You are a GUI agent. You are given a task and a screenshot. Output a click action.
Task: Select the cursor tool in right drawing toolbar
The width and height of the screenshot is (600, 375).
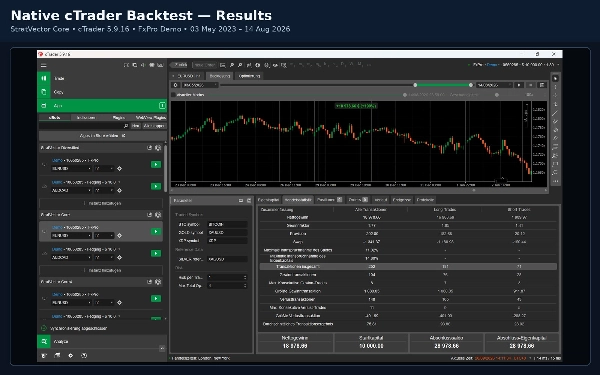(x=556, y=78)
